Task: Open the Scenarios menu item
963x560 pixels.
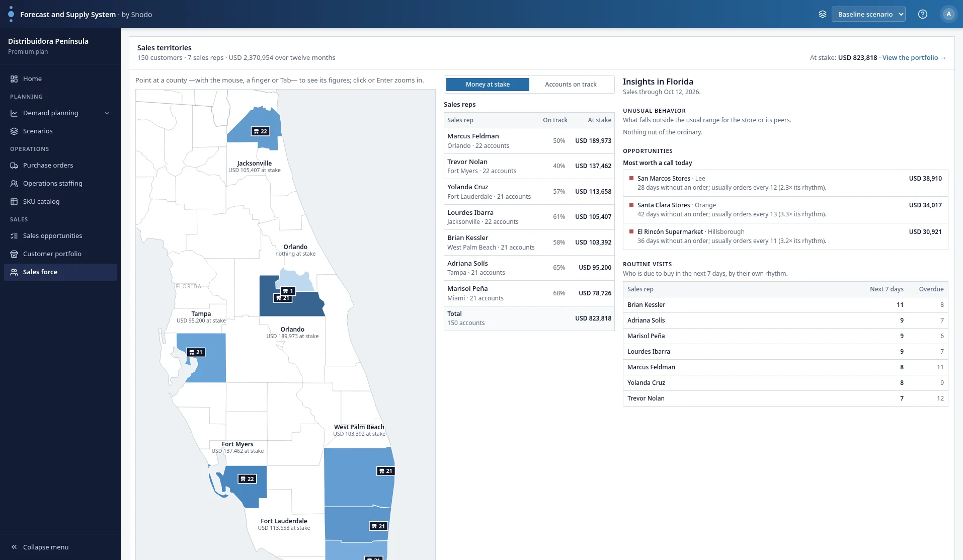Action: (x=60, y=131)
